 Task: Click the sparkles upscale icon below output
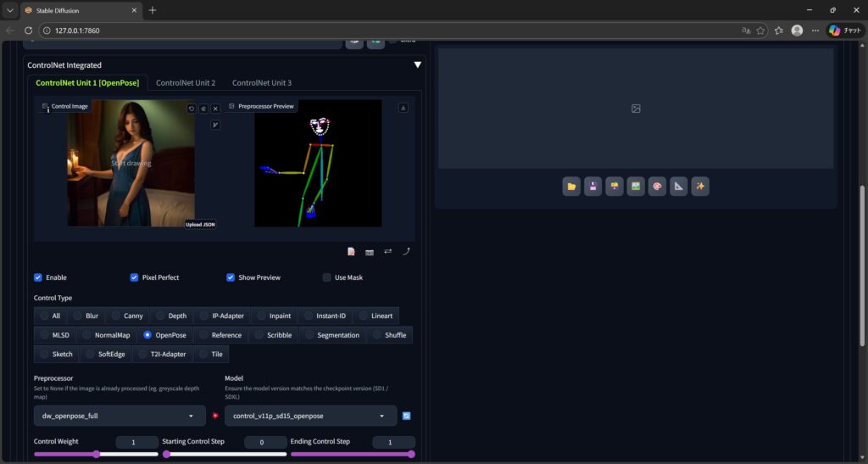[700, 187]
